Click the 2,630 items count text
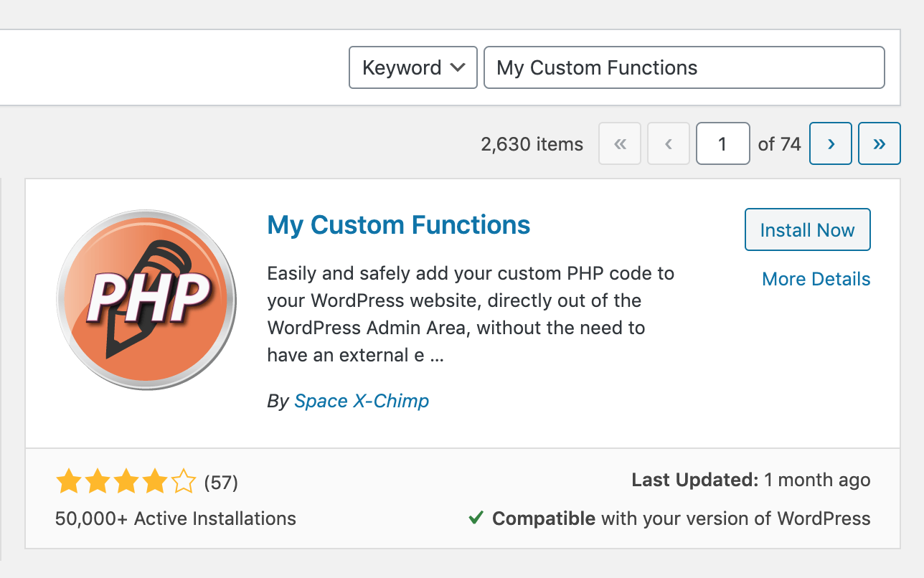Screen dimensions: 924x578 point(532,144)
